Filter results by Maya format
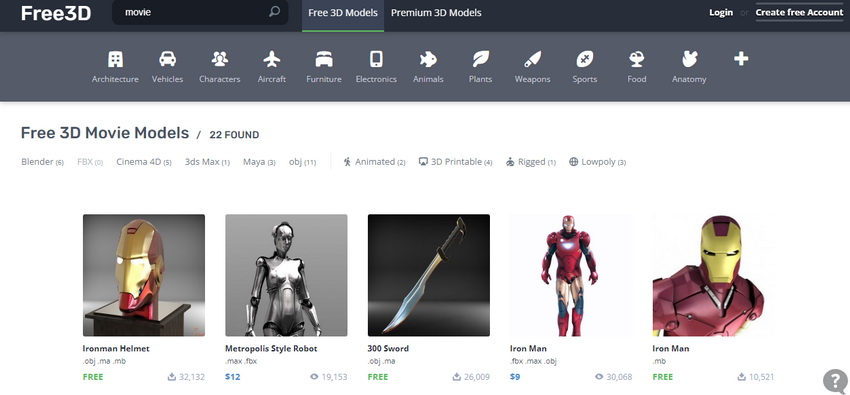The image size is (850, 395). 259,161
